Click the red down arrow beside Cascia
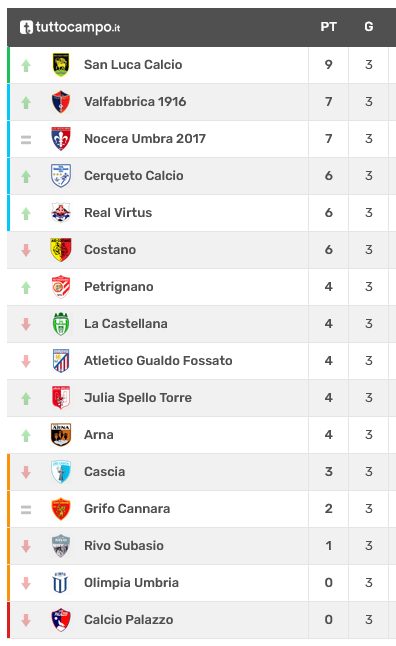The height and width of the screenshot is (646, 396). 26,472
